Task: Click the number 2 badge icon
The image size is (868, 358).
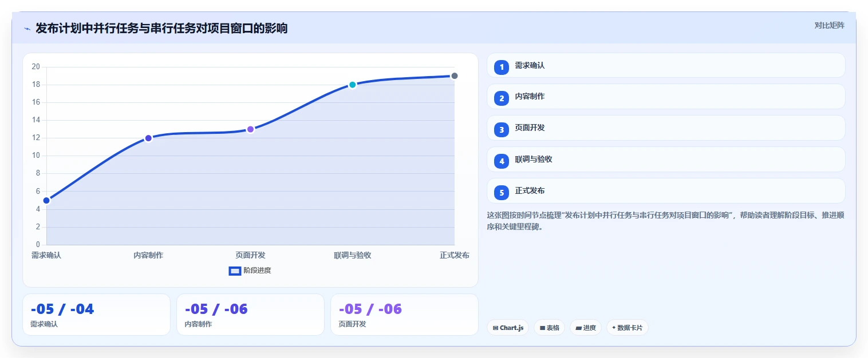Action: click(x=502, y=98)
